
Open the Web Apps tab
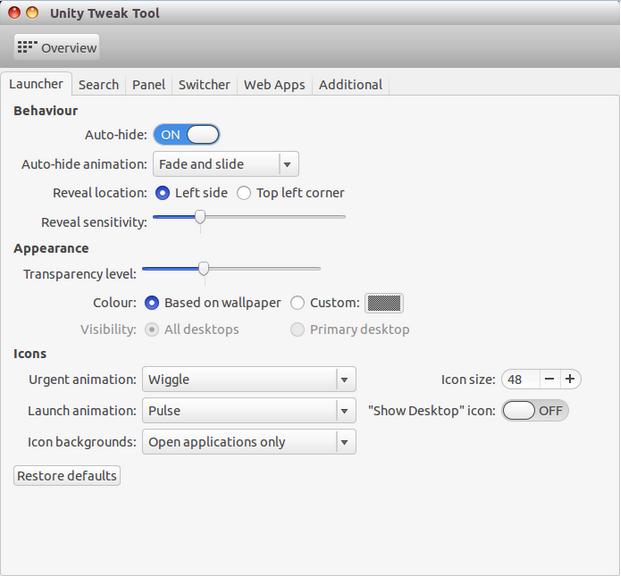tap(274, 85)
